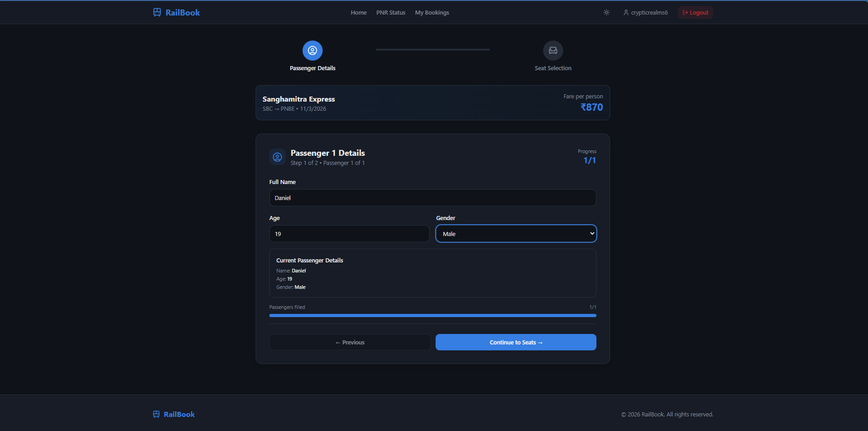Focus the Age field containing 19
Viewport: 868px width, 431px height.
pos(349,234)
